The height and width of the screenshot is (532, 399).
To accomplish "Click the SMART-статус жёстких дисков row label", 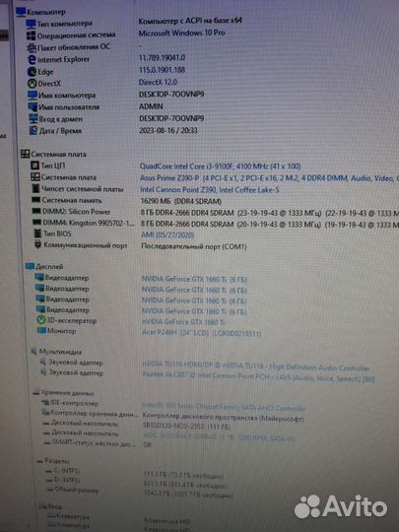I will 95,443.
